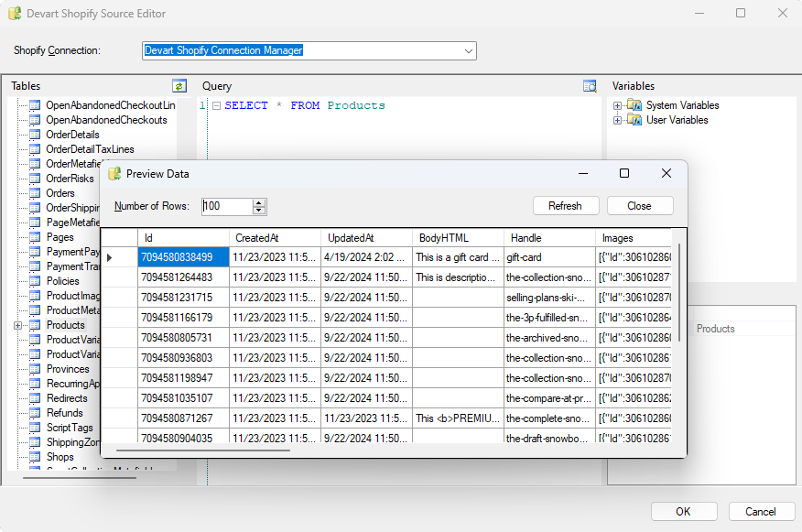The image size is (802, 532).
Task: Expand the Products table node
Action: 17,325
